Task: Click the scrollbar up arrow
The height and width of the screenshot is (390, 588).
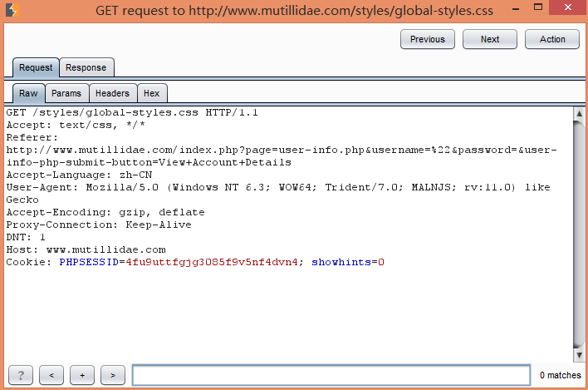Action: 579,113
